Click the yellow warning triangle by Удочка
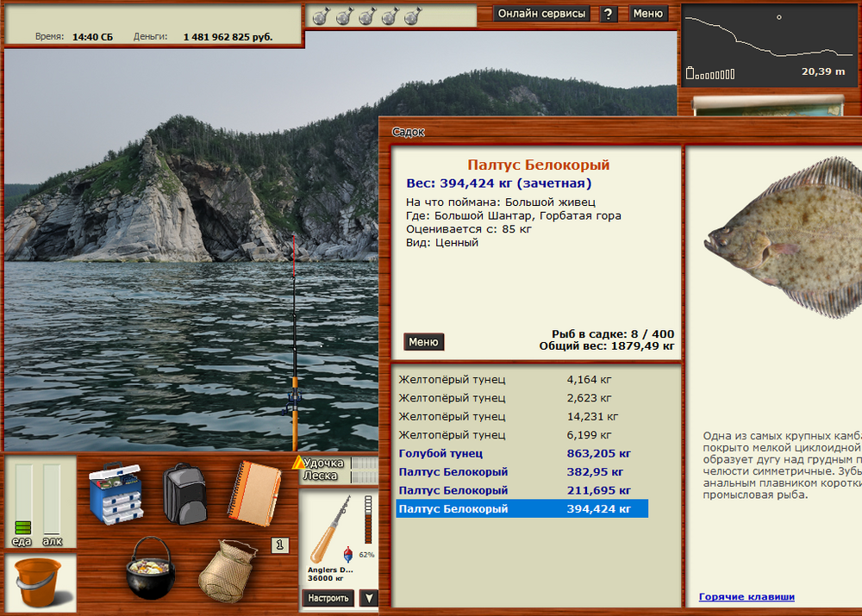This screenshot has height=616, width=862. pyautogui.click(x=298, y=462)
